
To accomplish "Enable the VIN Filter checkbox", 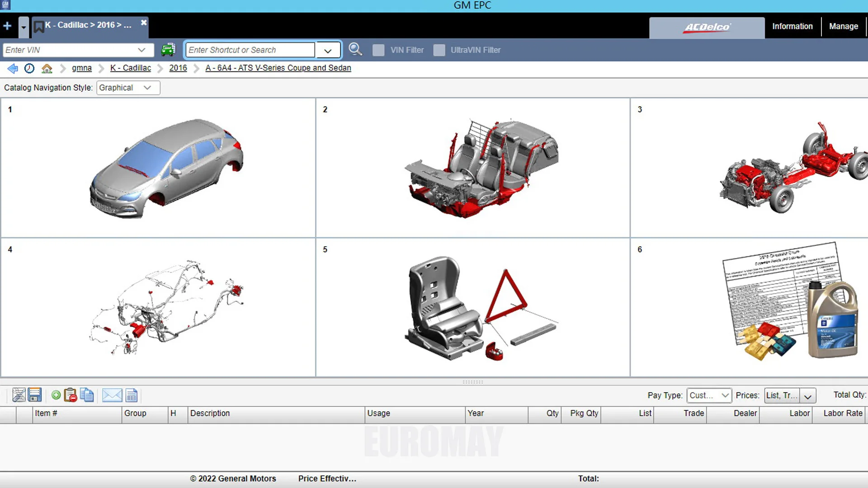I will 378,50.
